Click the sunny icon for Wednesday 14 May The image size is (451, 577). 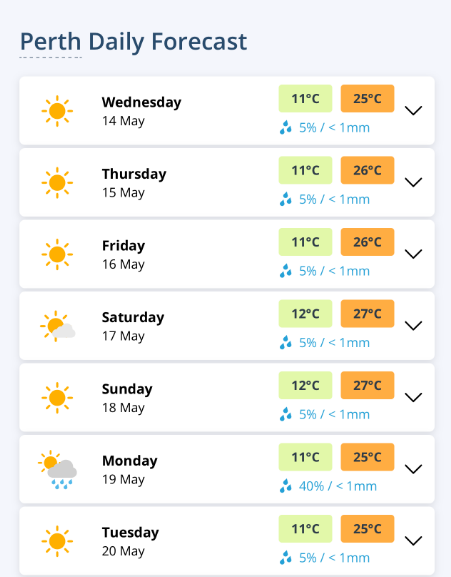(57, 111)
